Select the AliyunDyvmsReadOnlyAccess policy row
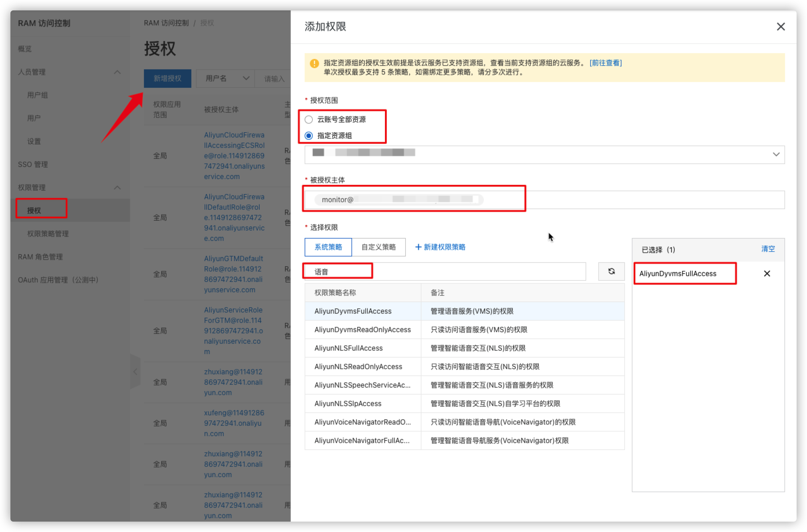807x532 pixels. pos(464,329)
